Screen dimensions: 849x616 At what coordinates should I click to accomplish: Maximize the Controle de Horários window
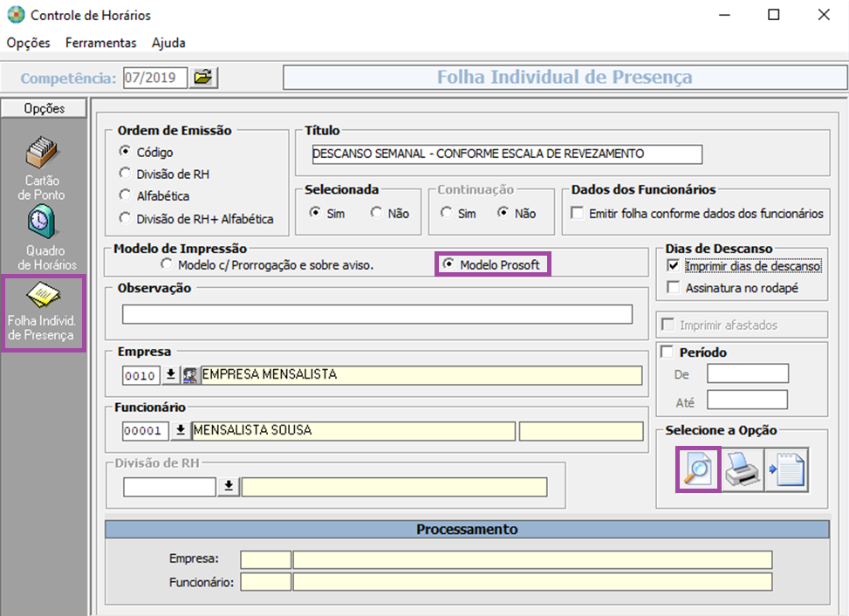tap(774, 15)
